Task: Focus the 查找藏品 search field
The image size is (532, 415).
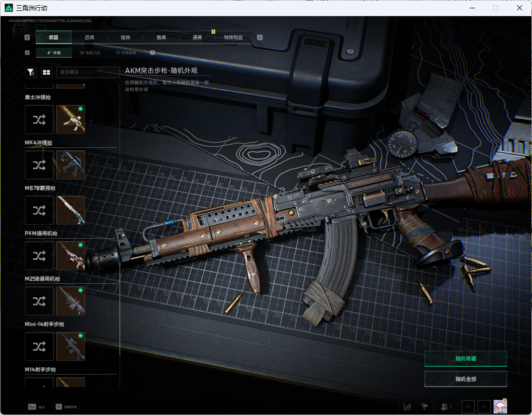Action: click(88, 72)
